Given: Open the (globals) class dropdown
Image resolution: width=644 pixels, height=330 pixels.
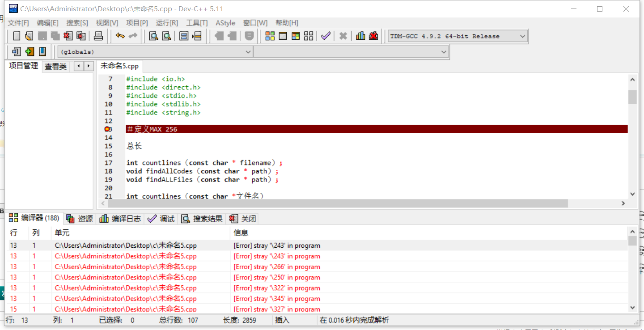Looking at the screenshot, I should coord(155,52).
